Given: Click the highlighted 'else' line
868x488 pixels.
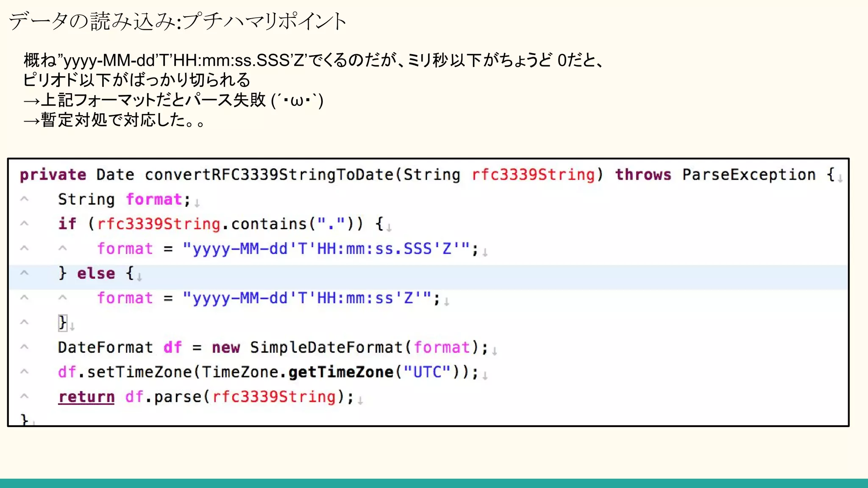Looking at the screenshot, I should point(96,273).
